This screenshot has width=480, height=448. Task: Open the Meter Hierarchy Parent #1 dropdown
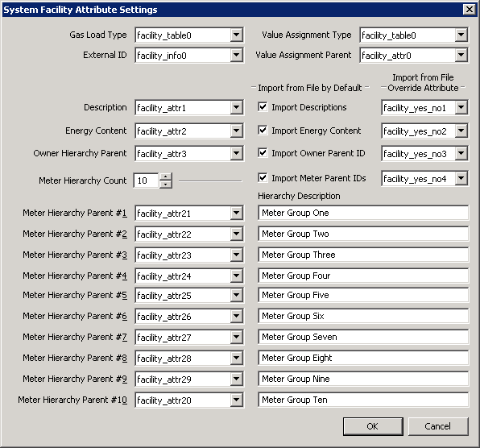coord(236,213)
